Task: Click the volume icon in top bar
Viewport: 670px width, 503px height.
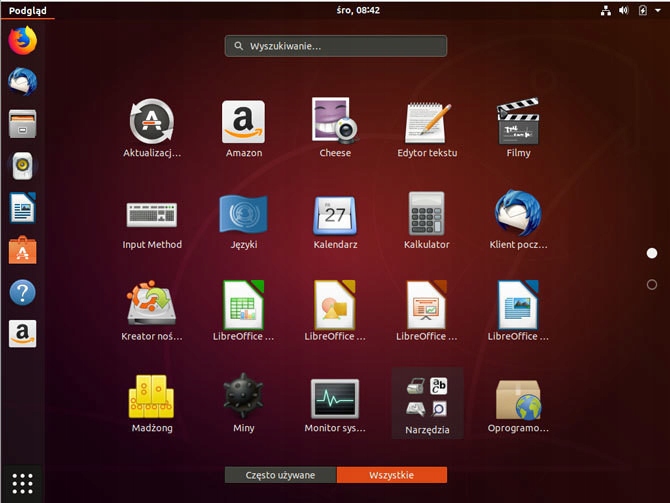Action: (x=624, y=10)
